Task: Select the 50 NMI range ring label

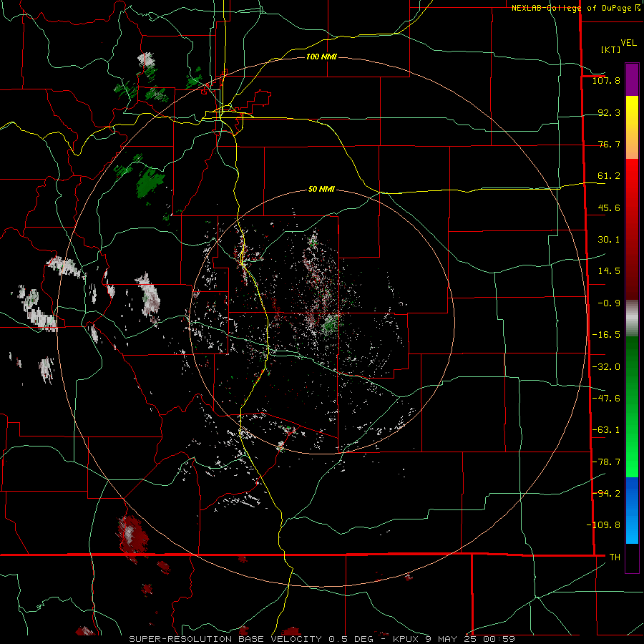Action: click(321, 190)
